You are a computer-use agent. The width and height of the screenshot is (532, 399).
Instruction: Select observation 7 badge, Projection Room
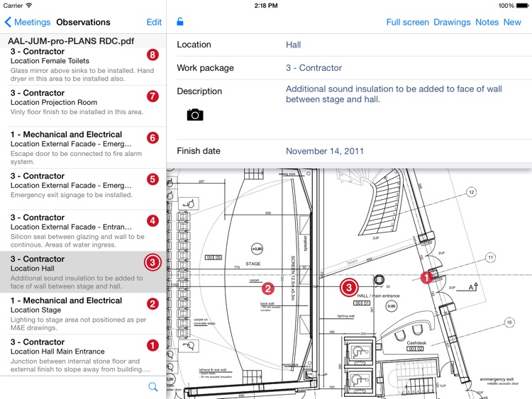153,96
